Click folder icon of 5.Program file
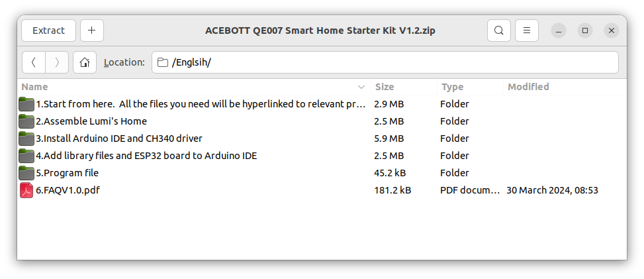Viewport: 644px width, 279px height. tap(26, 173)
